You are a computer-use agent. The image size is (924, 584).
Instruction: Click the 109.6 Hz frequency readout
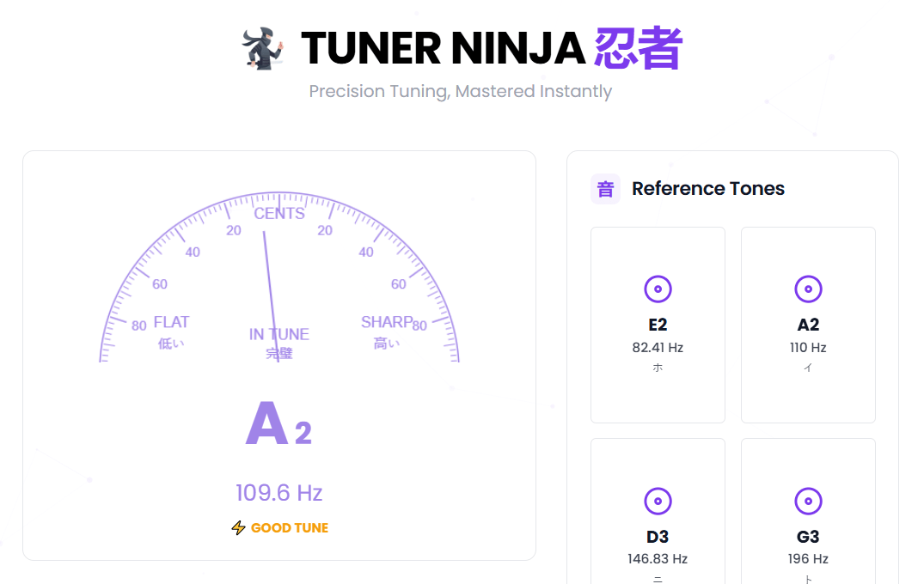coord(278,493)
